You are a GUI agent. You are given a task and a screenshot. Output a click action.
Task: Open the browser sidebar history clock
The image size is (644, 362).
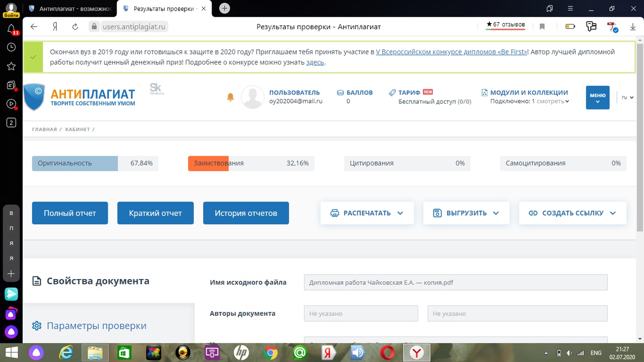pos(11,47)
